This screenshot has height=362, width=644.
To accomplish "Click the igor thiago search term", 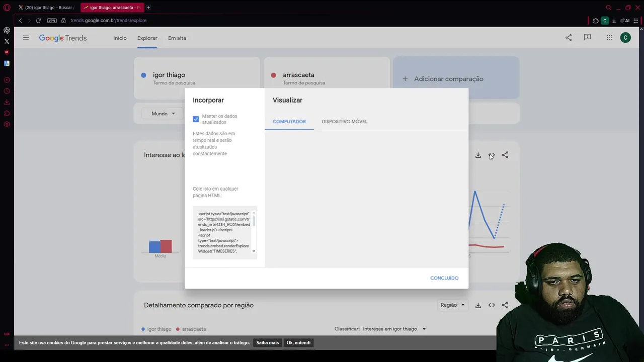I will (x=169, y=75).
